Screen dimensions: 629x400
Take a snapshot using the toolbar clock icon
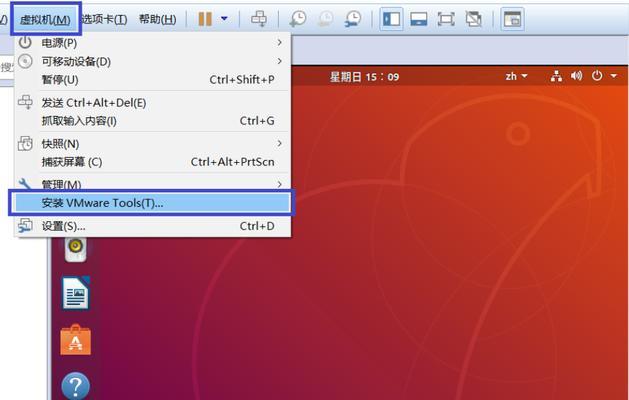click(x=298, y=18)
